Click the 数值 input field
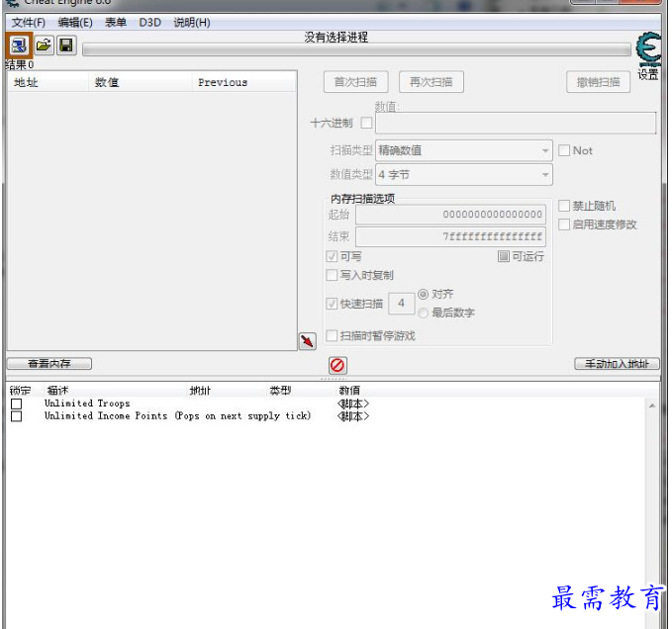Screen dimensions: 672x629 (516, 124)
